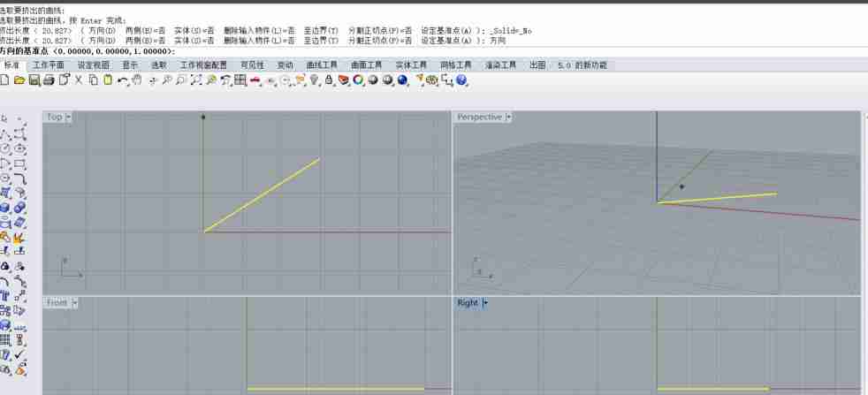The height and width of the screenshot is (395, 868).
Task: Open the 选取 tab
Action: pos(159,65)
